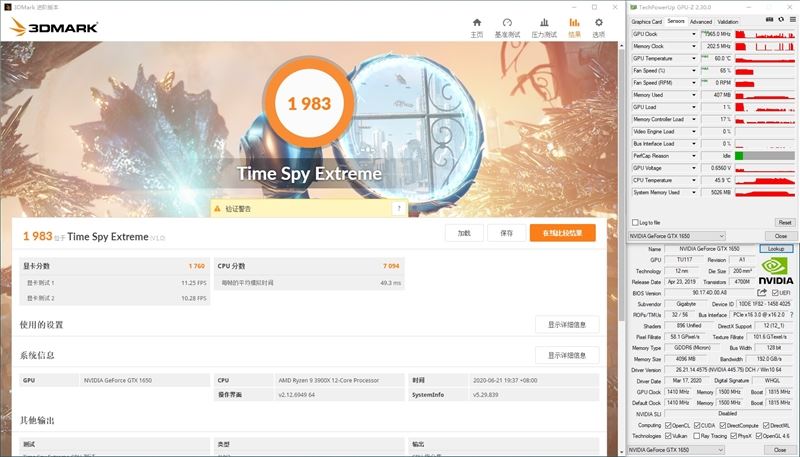This screenshot has height=457, width=800.
Task: Click 3DMark vertical scrollbar
Action: [x=621, y=184]
